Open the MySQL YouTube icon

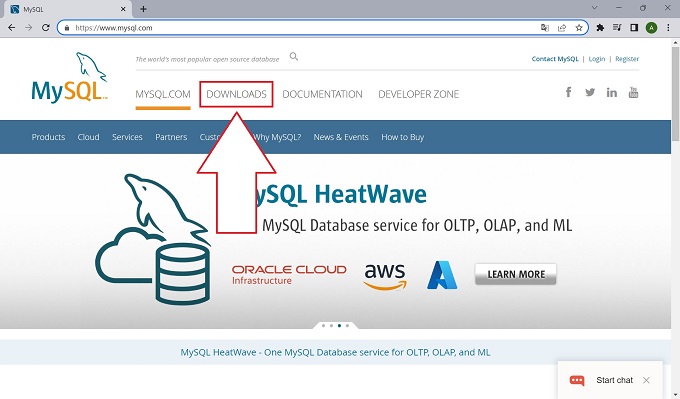633,92
